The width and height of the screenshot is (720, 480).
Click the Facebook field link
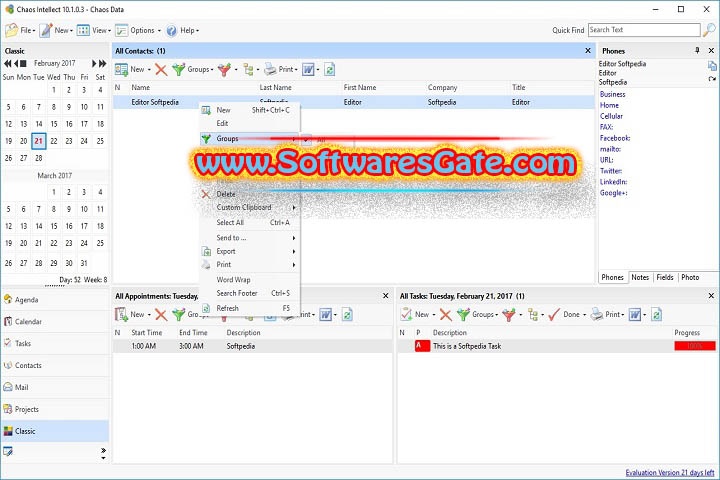615,138
